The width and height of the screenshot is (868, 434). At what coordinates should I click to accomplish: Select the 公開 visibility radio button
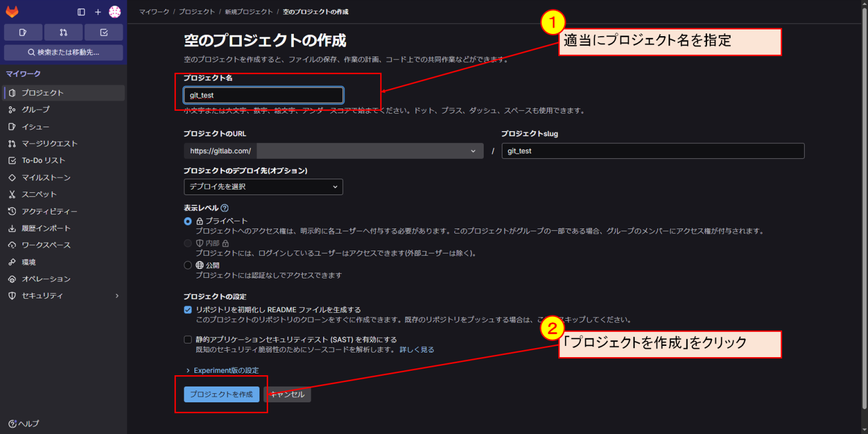(x=187, y=264)
